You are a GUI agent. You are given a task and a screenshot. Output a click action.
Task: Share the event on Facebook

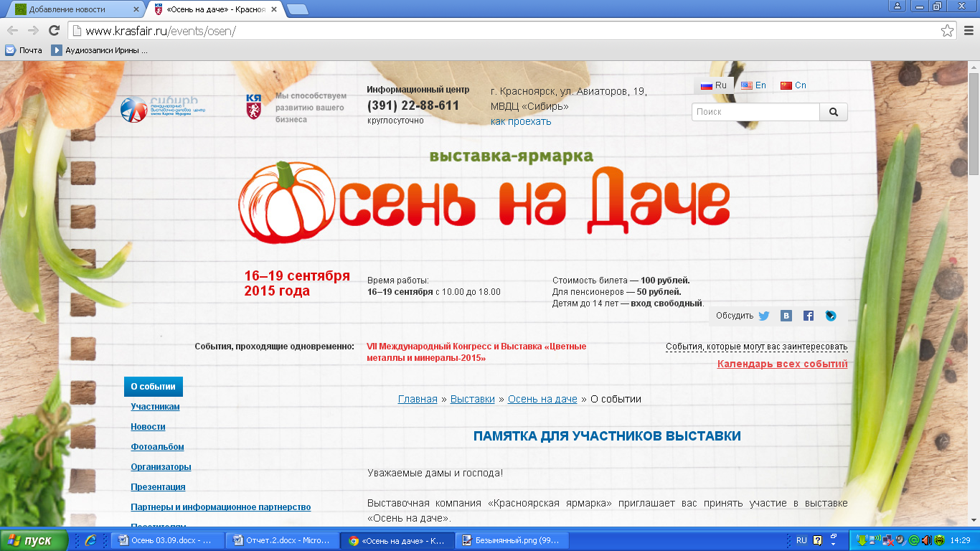pos(809,316)
